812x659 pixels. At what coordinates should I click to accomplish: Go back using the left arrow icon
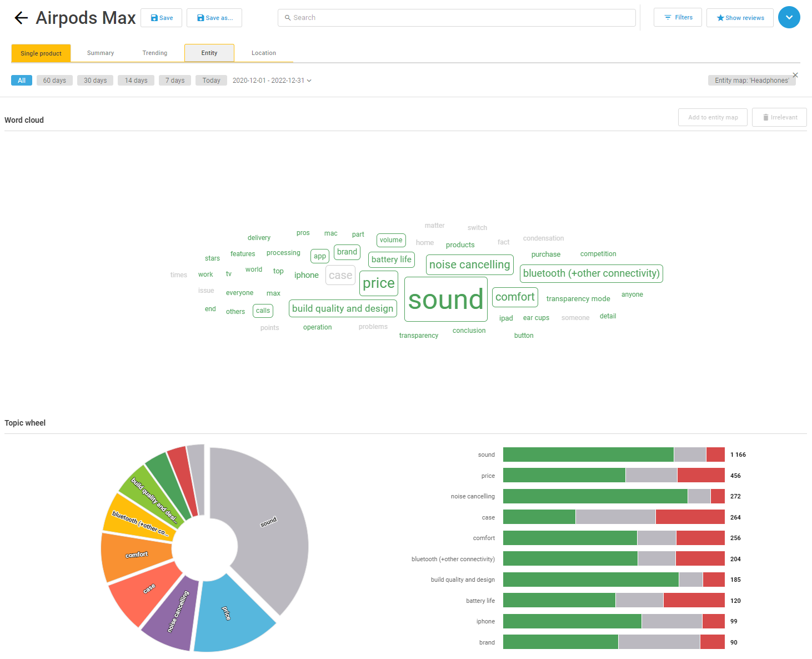[21, 18]
